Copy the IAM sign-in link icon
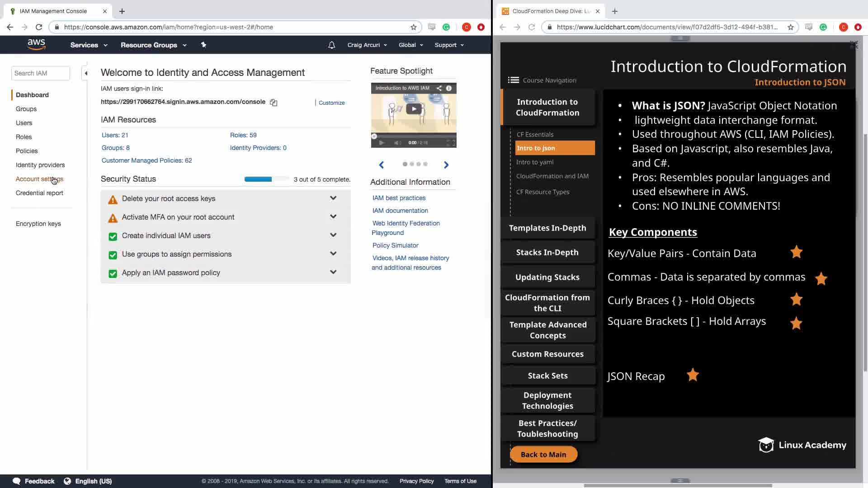868x488 pixels. click(x=274, y=103)
